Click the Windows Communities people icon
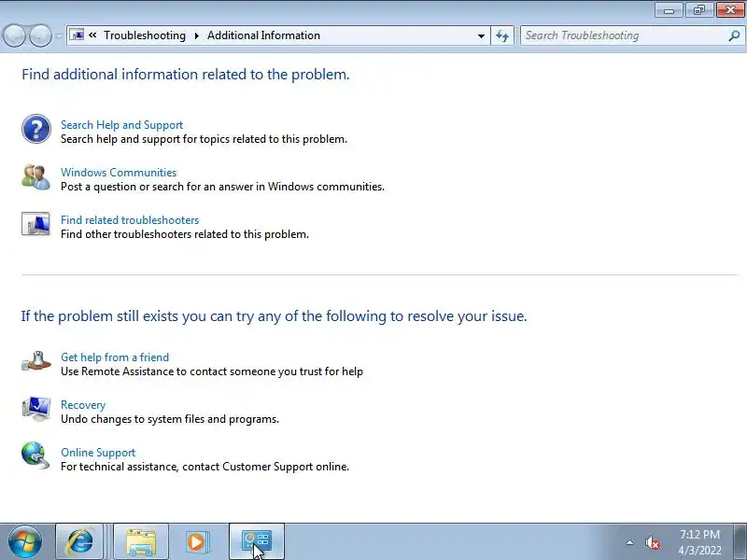Screen dimensions: 747x560 [36, 177]
